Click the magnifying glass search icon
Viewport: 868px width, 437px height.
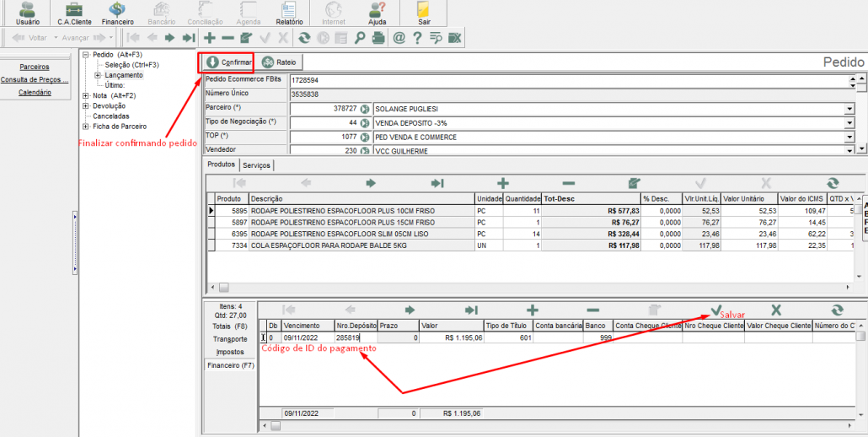point(360,37)
